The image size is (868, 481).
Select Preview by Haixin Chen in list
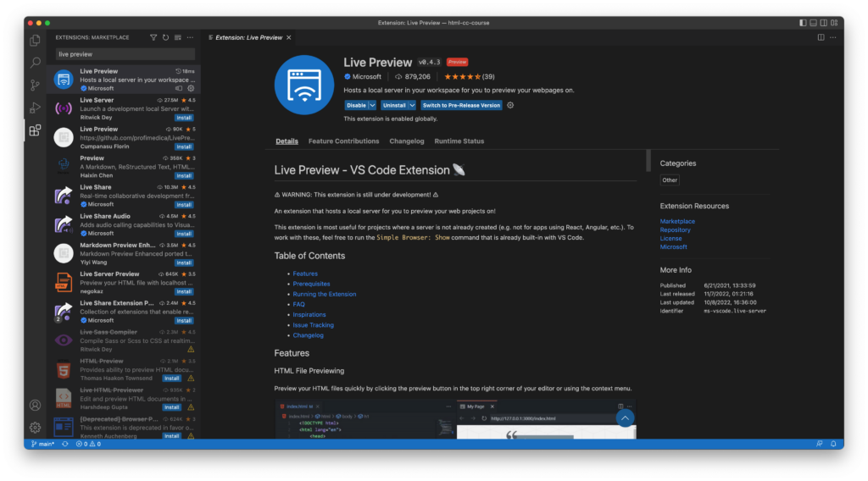click(125, 167)
